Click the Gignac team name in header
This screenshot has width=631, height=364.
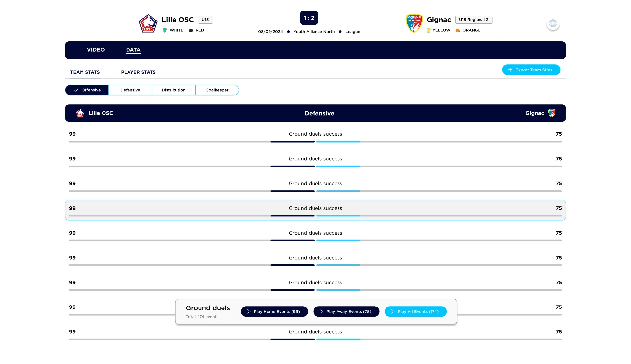click(x=439, y=20)
